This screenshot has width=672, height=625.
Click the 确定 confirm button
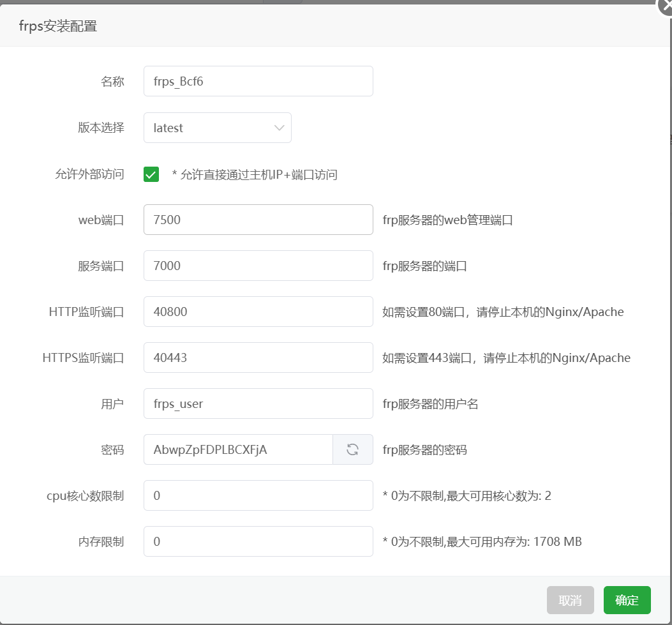627,600
